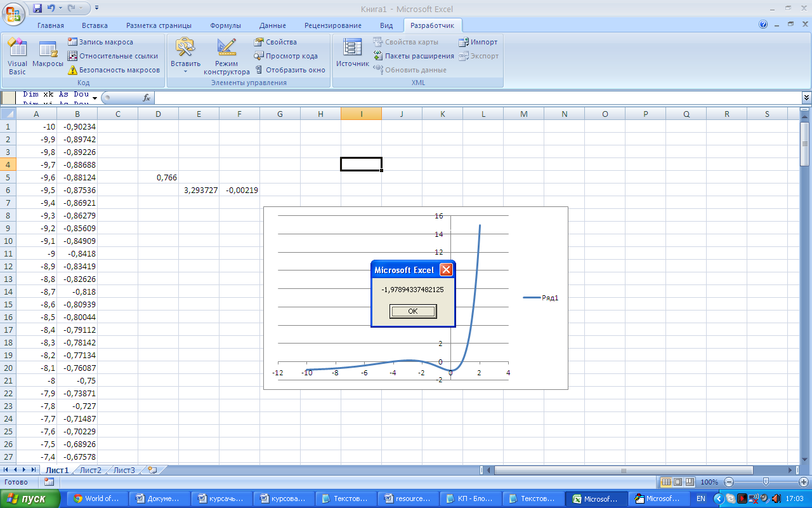Image resolution: width=812 pixels, height=508 pixels.
Task: Switch to the Главная tab
Action: click(x=51, y=25)
